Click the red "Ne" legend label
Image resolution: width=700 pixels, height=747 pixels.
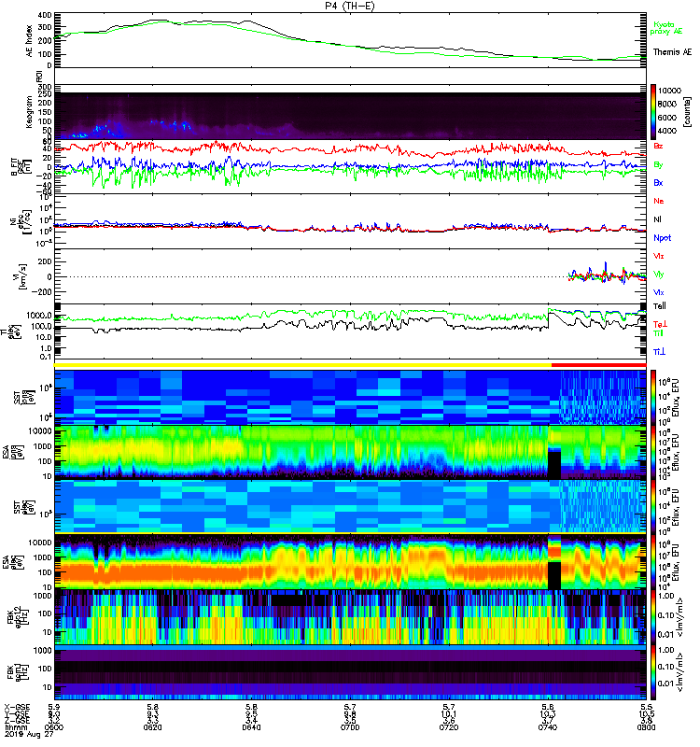click(x=659, y=201)
